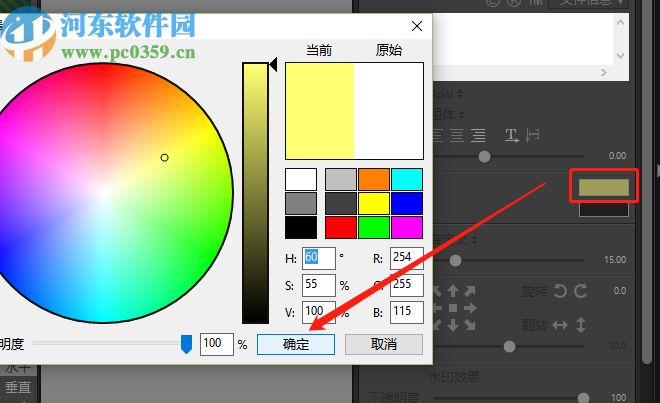Confirm color with 确定 button
This screenshot has height=403, width=660.
(x=296, y=344)
